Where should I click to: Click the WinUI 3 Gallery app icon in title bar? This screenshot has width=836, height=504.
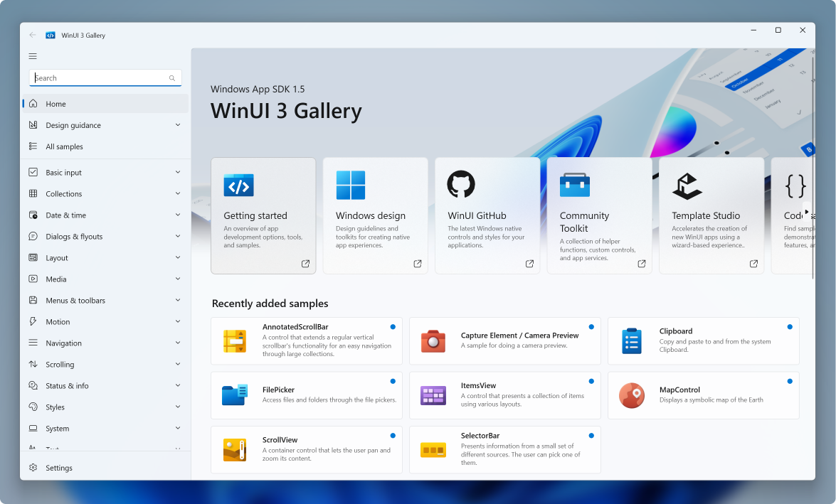50,35
